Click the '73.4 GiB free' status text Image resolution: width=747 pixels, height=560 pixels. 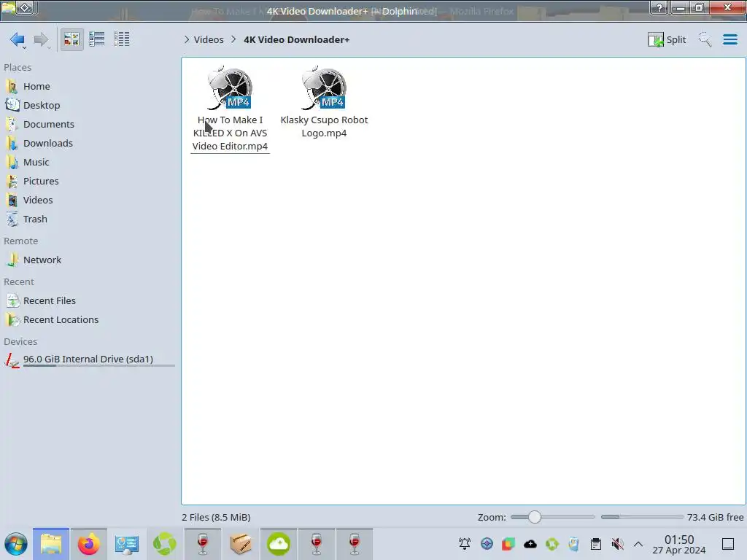[x=715, y=517]
